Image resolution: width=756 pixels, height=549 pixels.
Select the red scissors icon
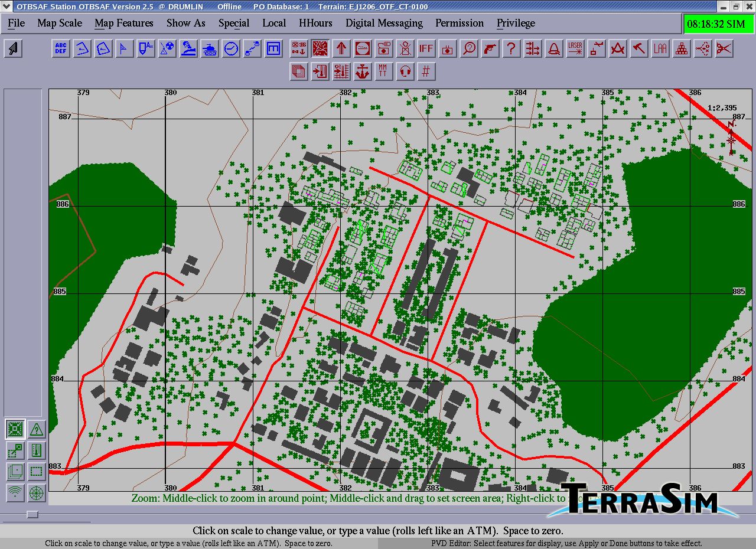(724, 48)
